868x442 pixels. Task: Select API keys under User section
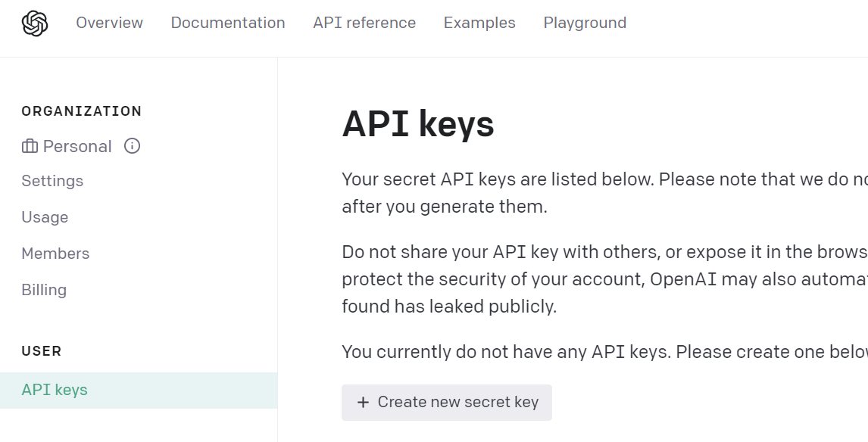55,390
